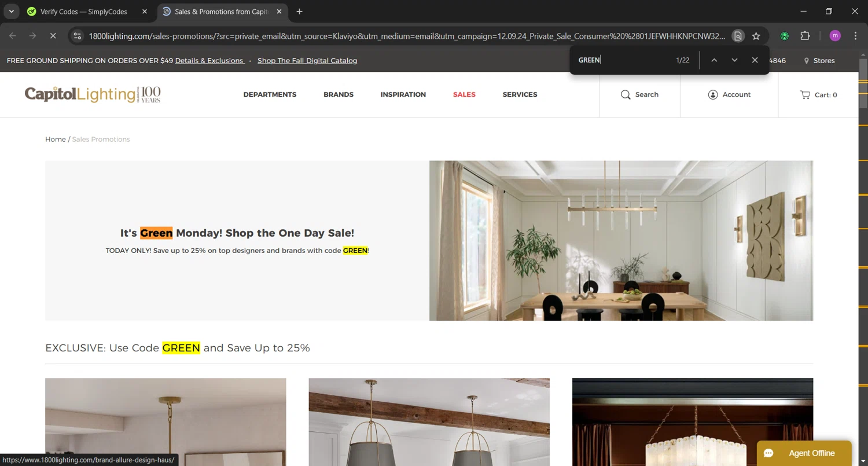Go to the Home breadcrumb
Viewport: 868px width, 466px height.
(x=56, y=140)
